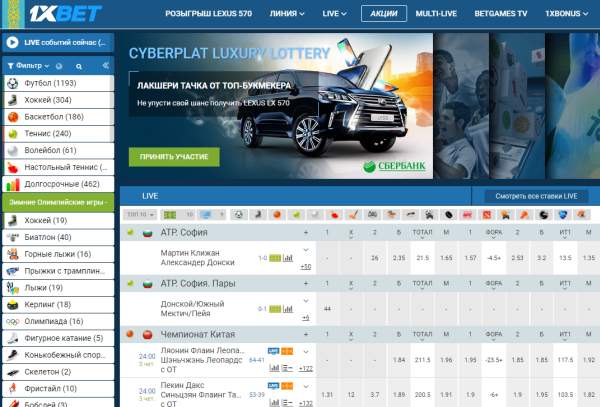Select Футбол (1193) in sidebar
This screenshot has height=407, width=600.
58,83
